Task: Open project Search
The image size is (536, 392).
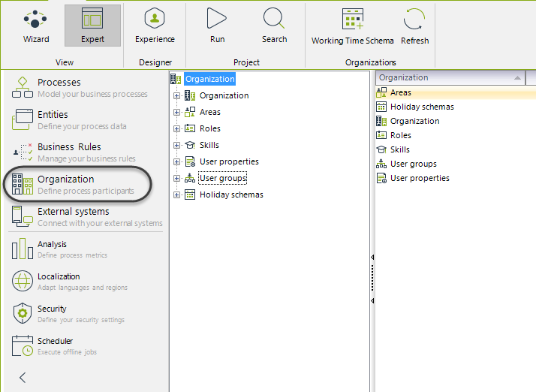Action: coord(274,26)
